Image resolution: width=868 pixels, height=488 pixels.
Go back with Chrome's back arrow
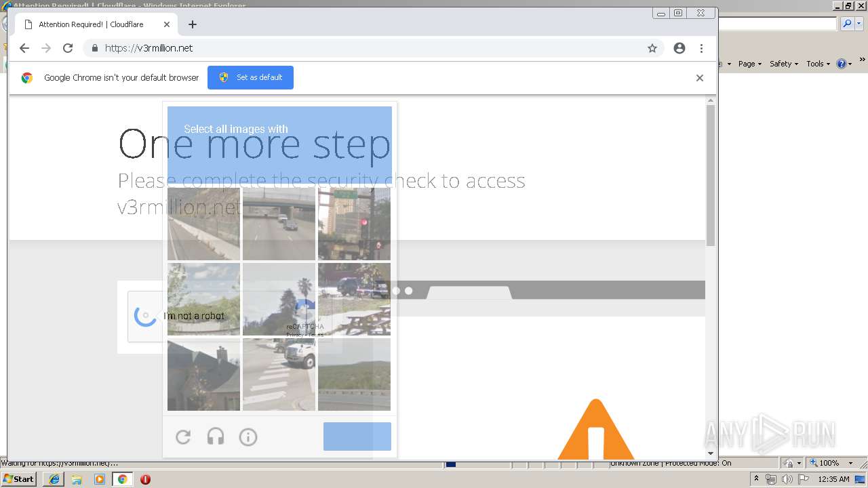click(24, 48)
